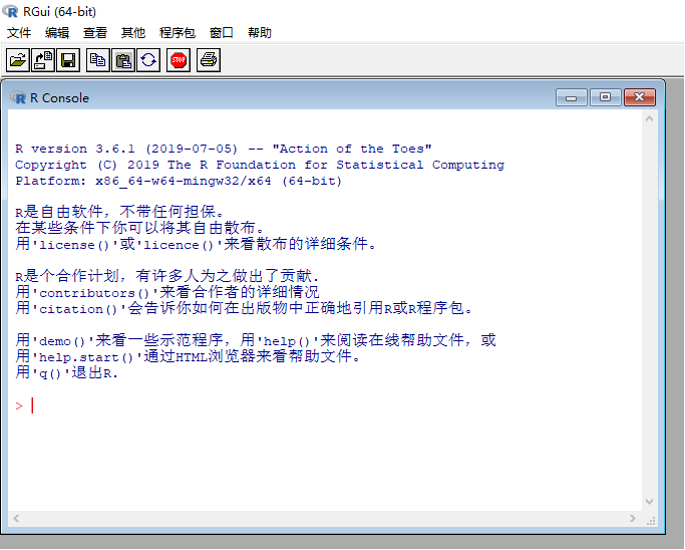Click the Paste toolbar icon
Viewport: 685px width, 550px height.
[123, 60]
